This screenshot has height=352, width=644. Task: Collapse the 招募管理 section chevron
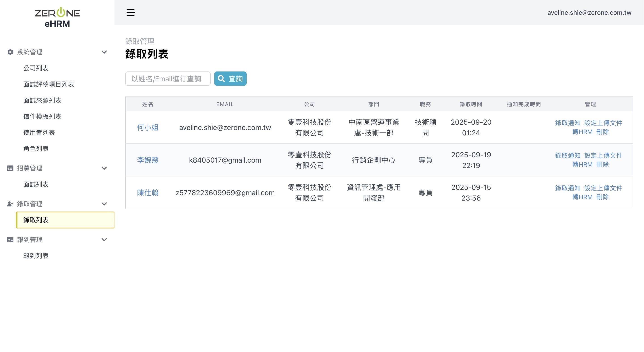pyautogui.click(x=104, y=168)
